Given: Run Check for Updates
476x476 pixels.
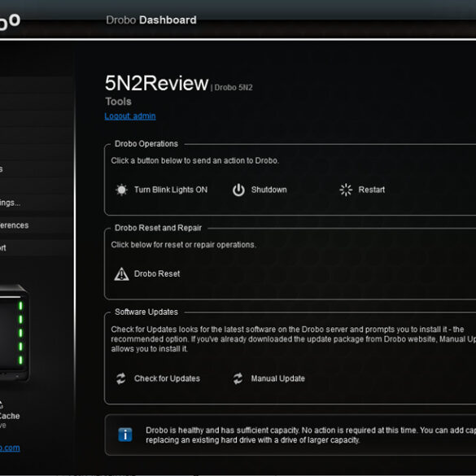Looking at the screenshot, I should point(167,378).
